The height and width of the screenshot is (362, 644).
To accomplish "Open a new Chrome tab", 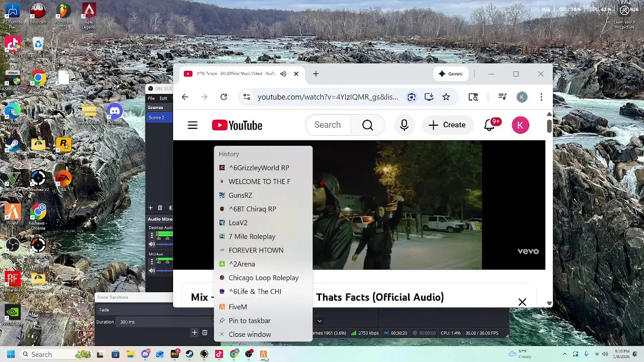I will [x=316, y=74].
